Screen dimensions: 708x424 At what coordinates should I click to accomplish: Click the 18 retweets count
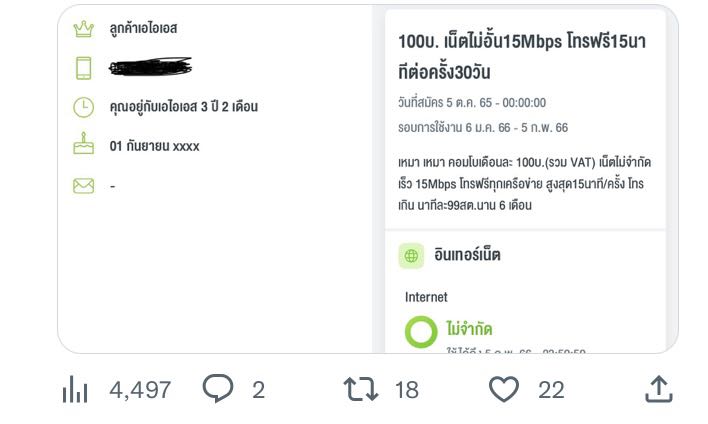pyautogui.click(x=406, y=390)
